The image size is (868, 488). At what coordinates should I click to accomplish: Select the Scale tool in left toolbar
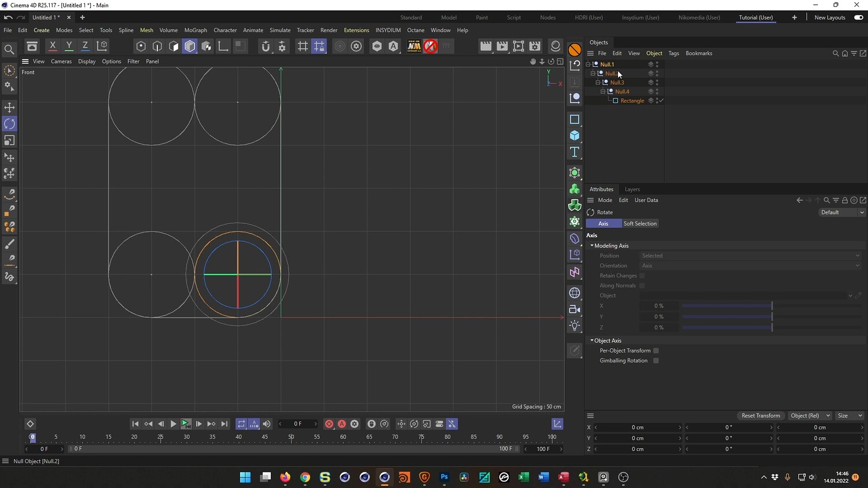pos(9,141)
